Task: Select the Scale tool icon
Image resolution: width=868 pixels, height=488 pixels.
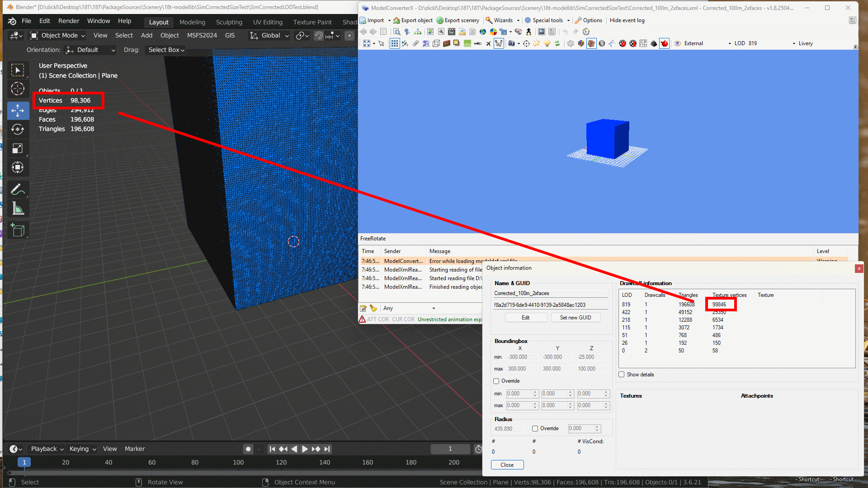Action: 18,149
